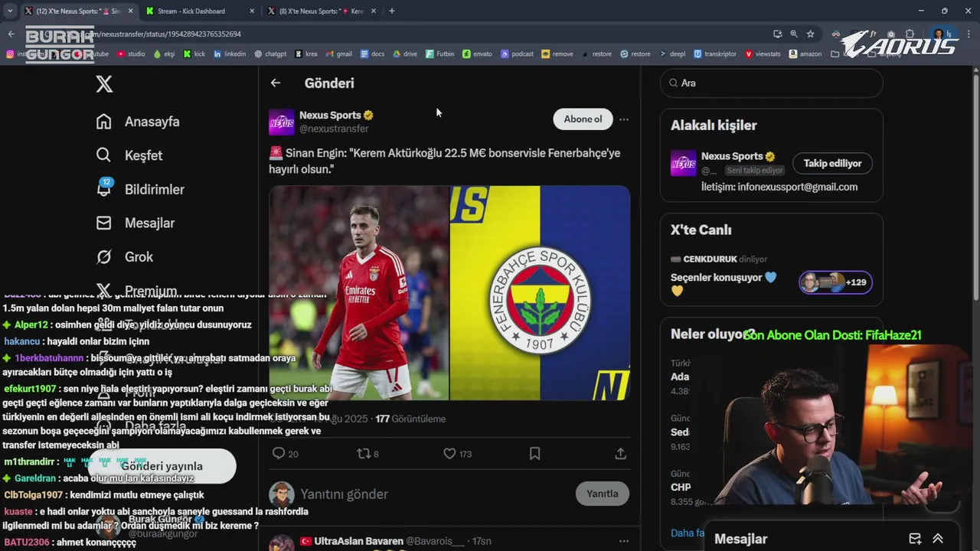Screen dimensions: 980x551
Task: Open the kick bookmark
Action: pyautogui.click(x=194, y=54)
